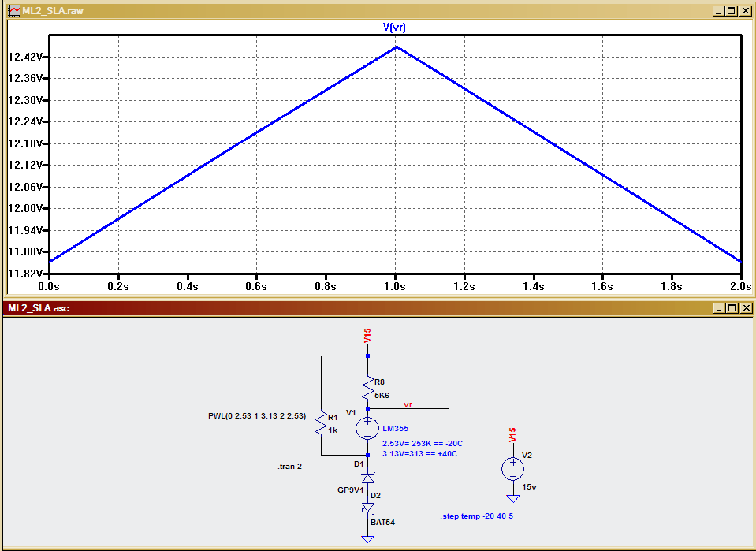Close the ML2_SLA.raw plot window
The width and height of the screenshot is (756, 551).
(x=745, y=10)
